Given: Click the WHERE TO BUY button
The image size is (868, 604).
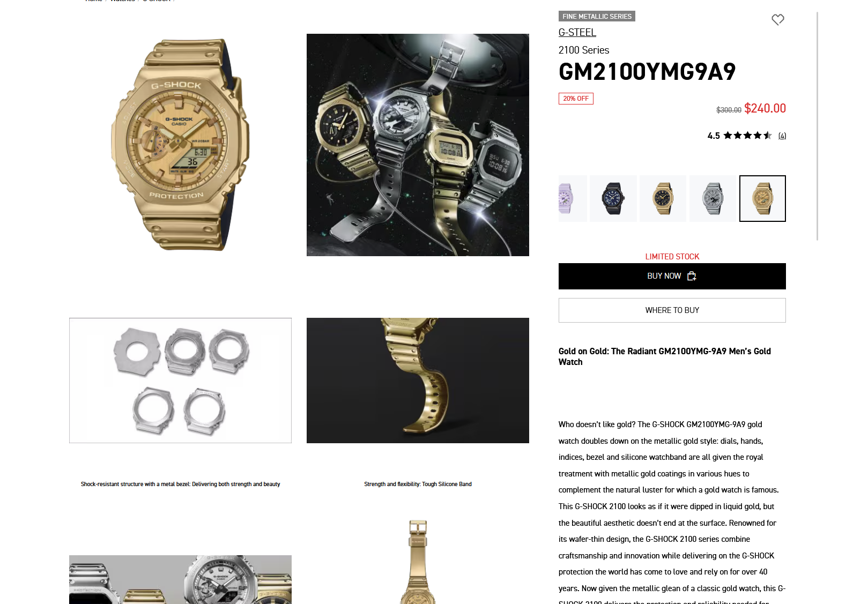Looking at the screenshot, I should (672, 310).
